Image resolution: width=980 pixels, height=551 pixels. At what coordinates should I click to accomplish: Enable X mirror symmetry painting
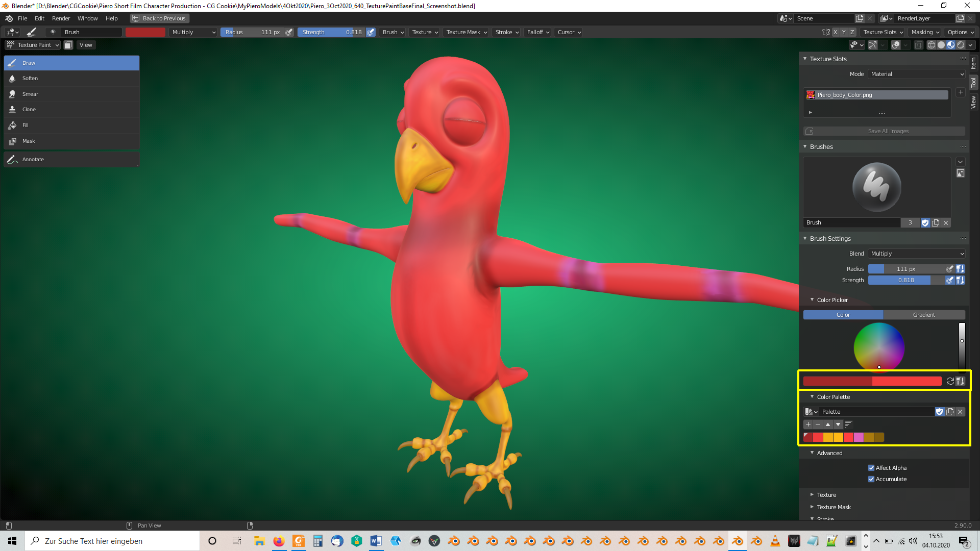point(836,32)
